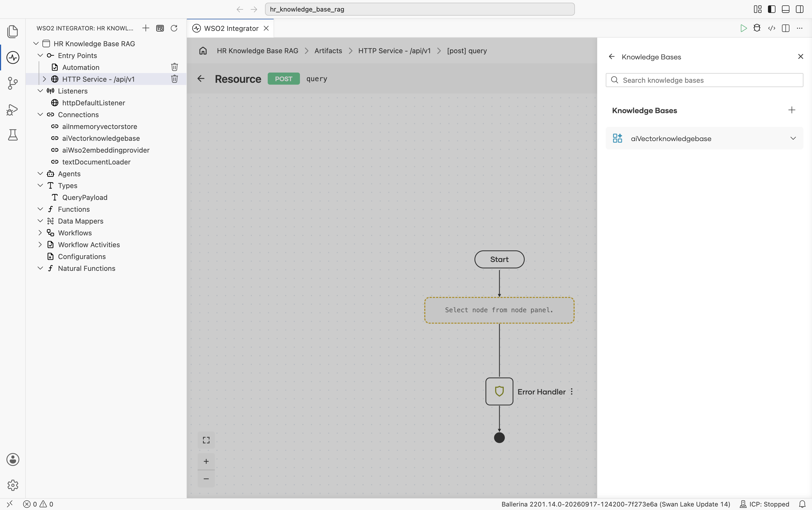Collapse the Entry Points section

pos(40,55)
